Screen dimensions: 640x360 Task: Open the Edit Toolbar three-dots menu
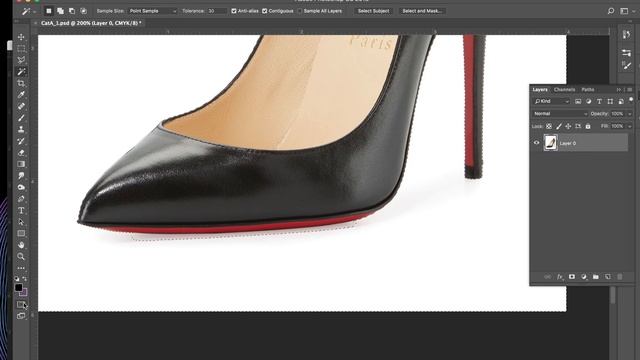(21, 268)
